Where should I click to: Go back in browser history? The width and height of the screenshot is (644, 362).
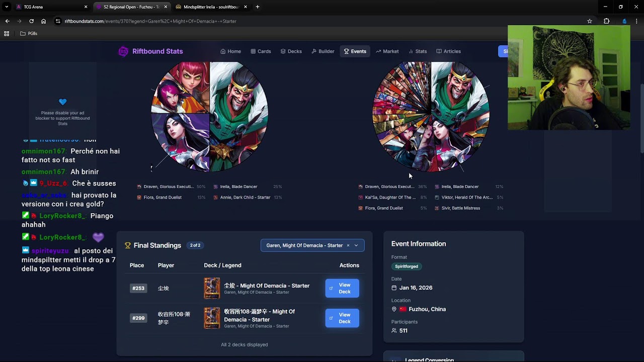[7, 21]
